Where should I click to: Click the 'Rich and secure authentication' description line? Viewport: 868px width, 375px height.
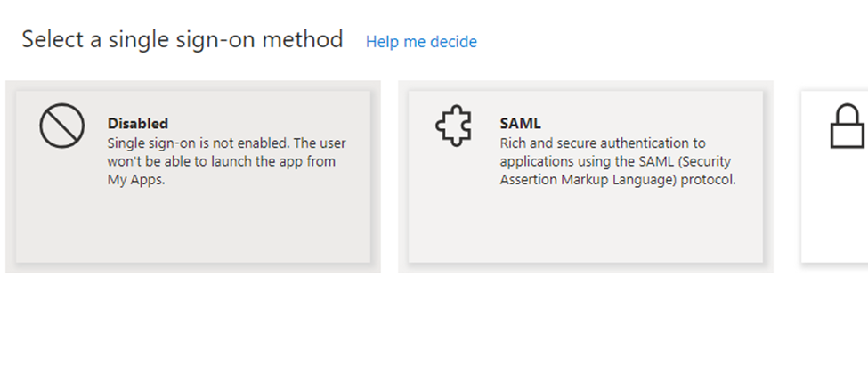pyautogui.click(x=603, y=143)
